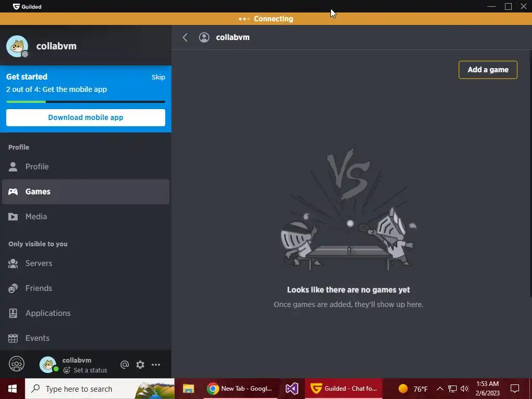Click the Connecting status banner
The image size is (532, 399).
pyautogui.click(x=266, y=19)
